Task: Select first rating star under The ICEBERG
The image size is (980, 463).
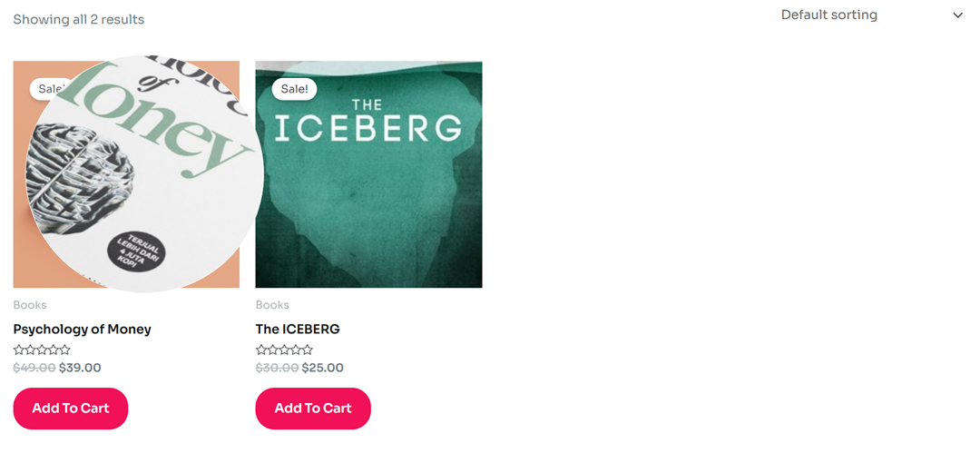Action: pyautogui.click(x=261, y=350)
